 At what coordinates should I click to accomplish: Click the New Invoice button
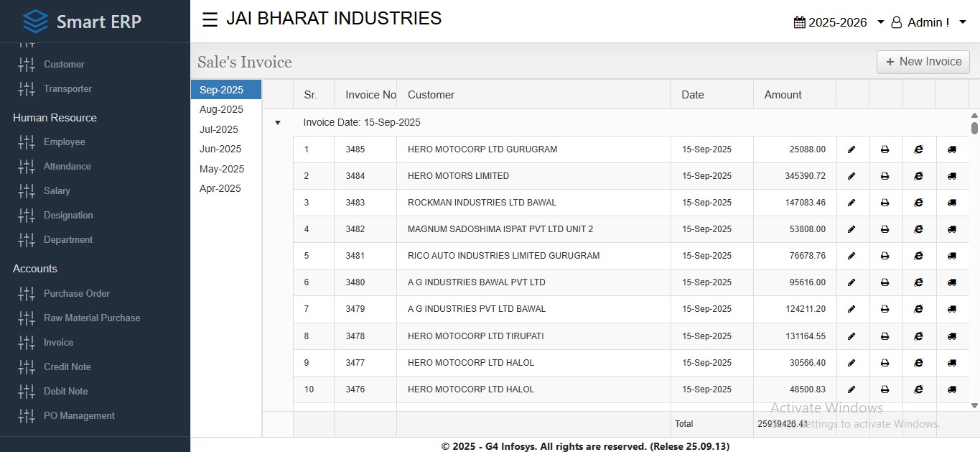click(923, 62)
